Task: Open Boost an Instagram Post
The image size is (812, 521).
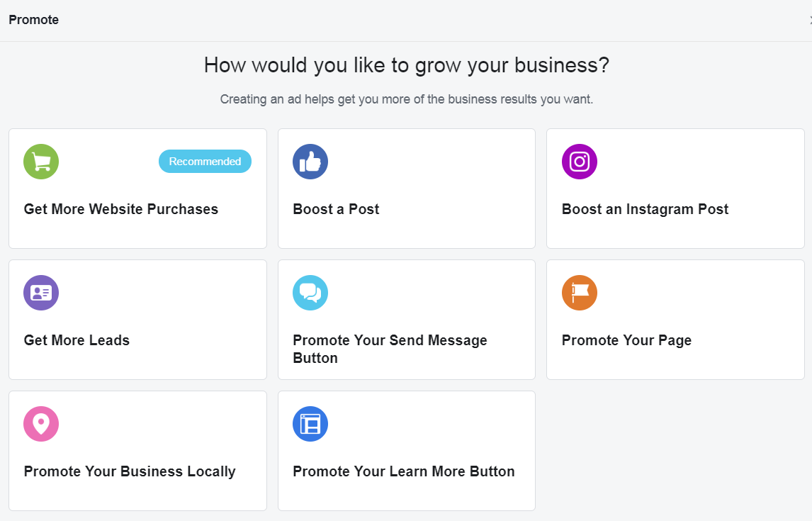Action: pos(675,188)
